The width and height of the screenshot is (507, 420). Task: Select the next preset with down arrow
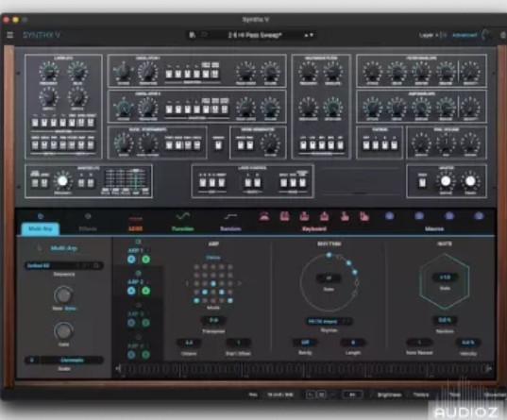[x=311, y=35]
